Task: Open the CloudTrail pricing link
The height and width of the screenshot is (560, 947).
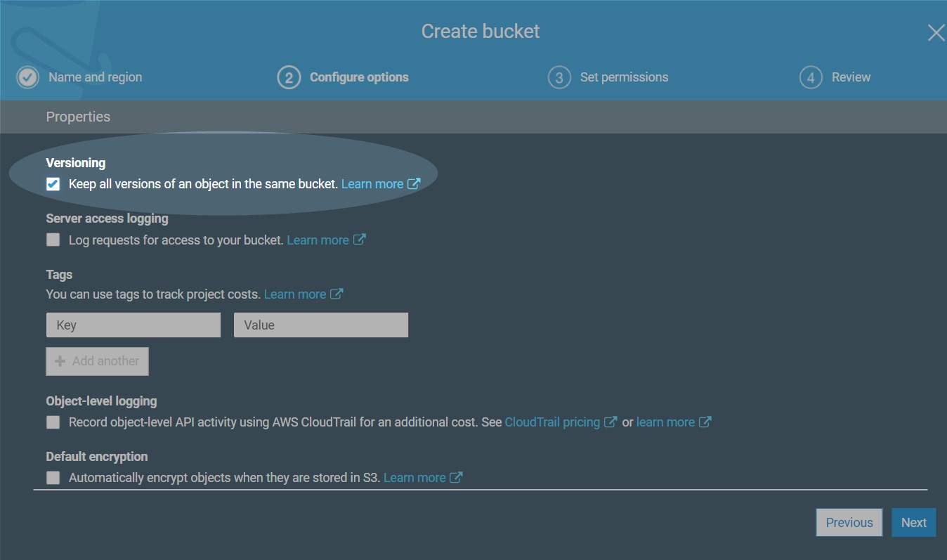Action: 552,422
